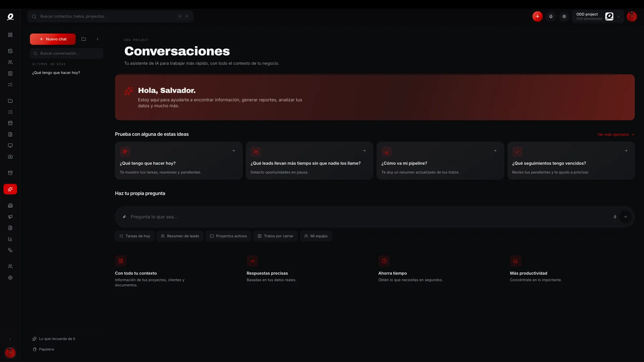Open the past conversation ¿Qué tengo que hacer hoy?
Viewport: 644px width, 362px height.
[x=56, y=73]
